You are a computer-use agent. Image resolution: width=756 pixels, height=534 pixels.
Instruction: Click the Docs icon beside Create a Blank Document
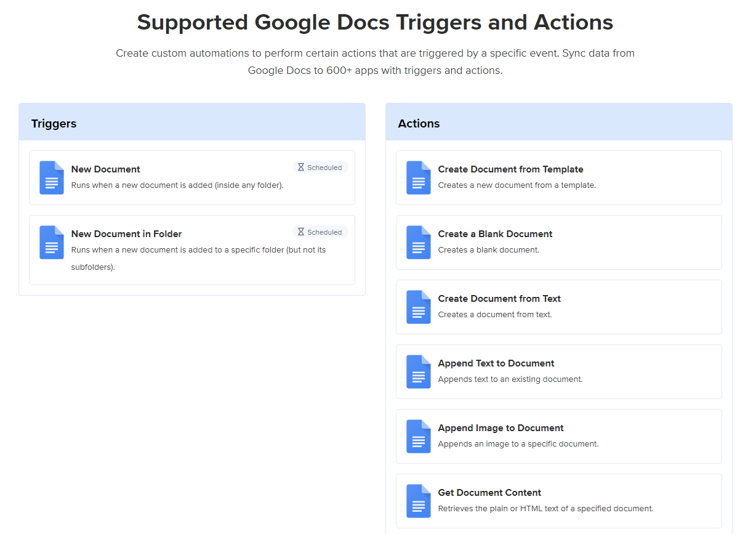418,242
